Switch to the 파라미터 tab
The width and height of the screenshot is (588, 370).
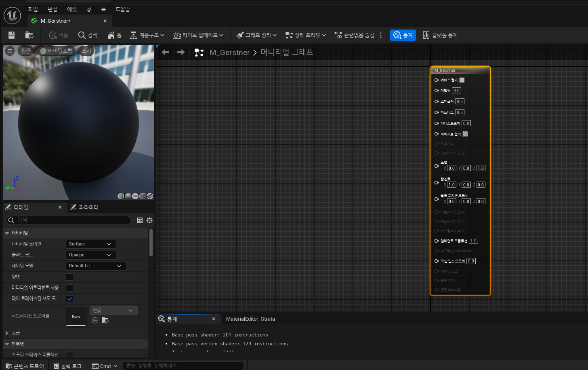[85, 207]
